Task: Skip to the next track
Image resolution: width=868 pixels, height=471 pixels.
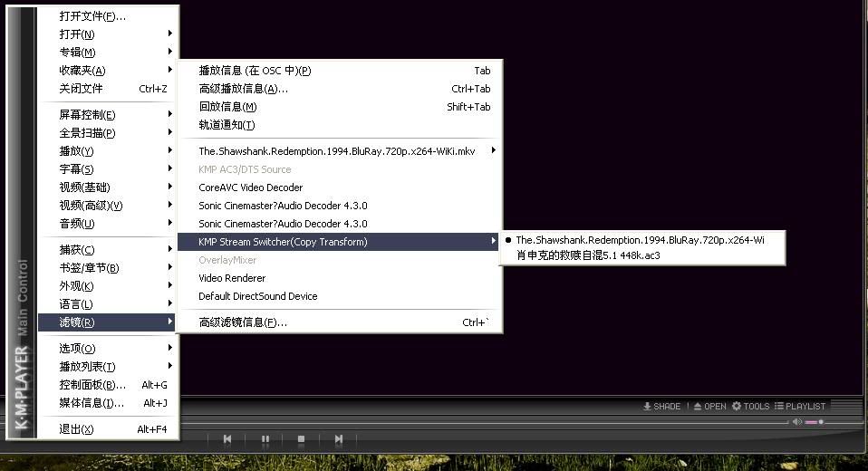Action: (x=338, y=439)
